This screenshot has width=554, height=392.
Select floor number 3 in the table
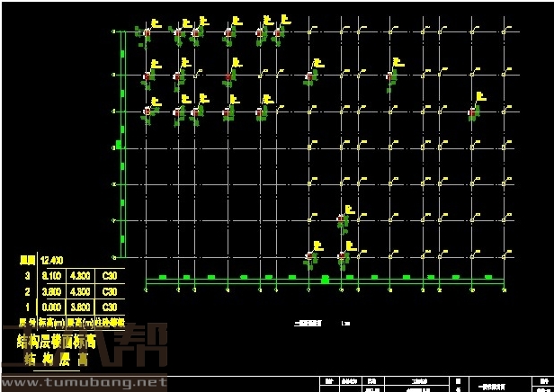coord(27,276)
